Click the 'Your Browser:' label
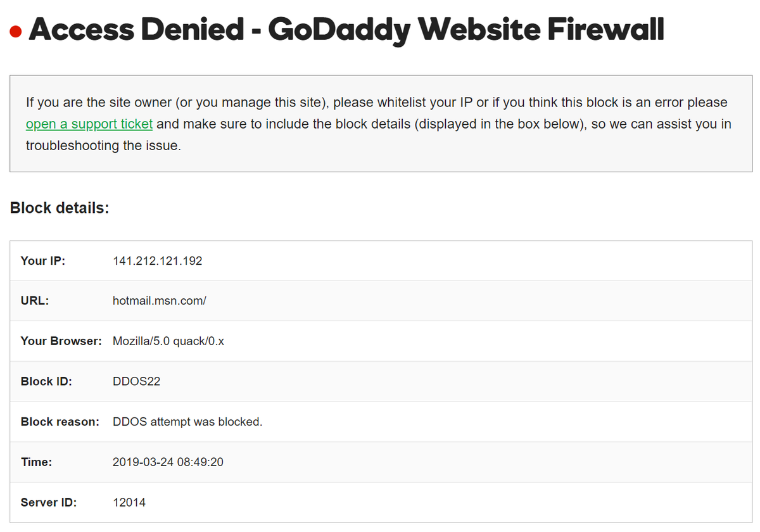Viewport: 760px width, 532px height. tap(61, 341)
